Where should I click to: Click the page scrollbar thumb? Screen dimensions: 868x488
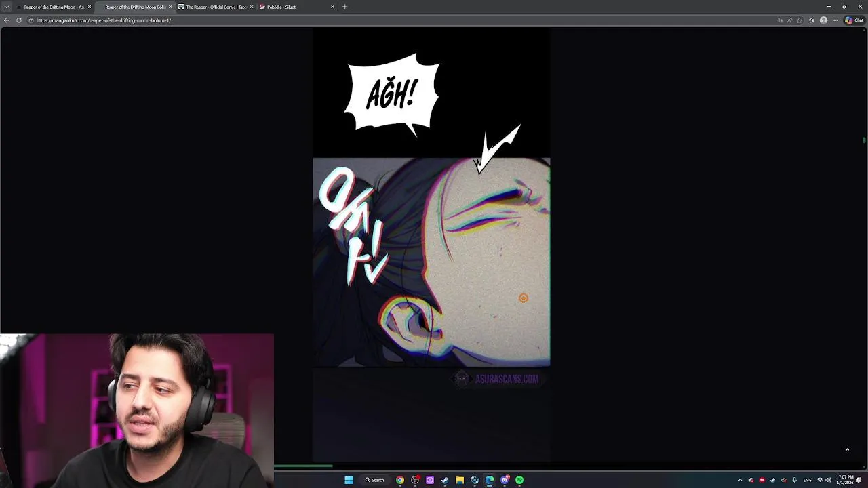pyautogui.click(x=864, y=140)
